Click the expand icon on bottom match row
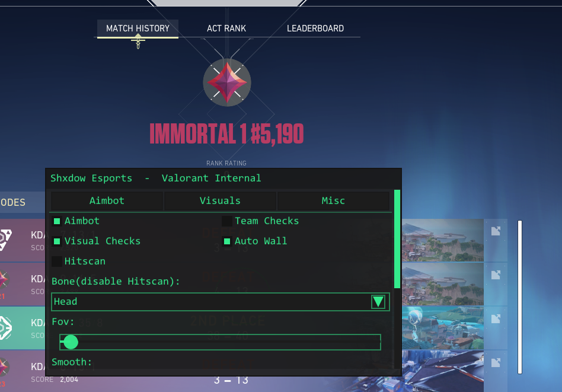The width and height of the screenshot is (562, 392). (x=496, y=362)
